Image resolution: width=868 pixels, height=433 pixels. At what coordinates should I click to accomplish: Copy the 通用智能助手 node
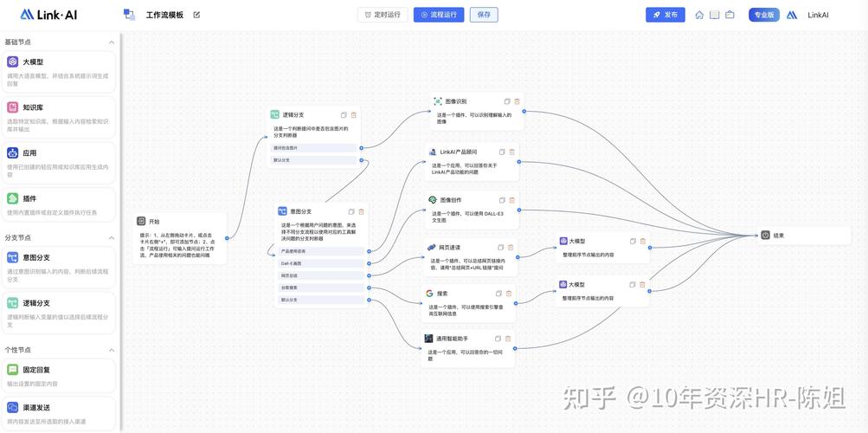[x=498, y=339]
